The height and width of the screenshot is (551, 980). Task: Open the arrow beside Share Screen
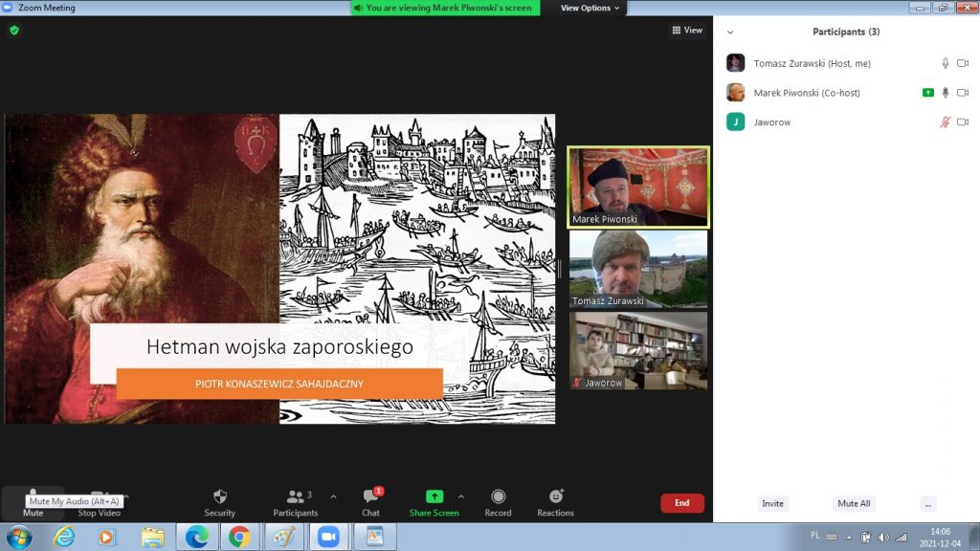(461, 496)
